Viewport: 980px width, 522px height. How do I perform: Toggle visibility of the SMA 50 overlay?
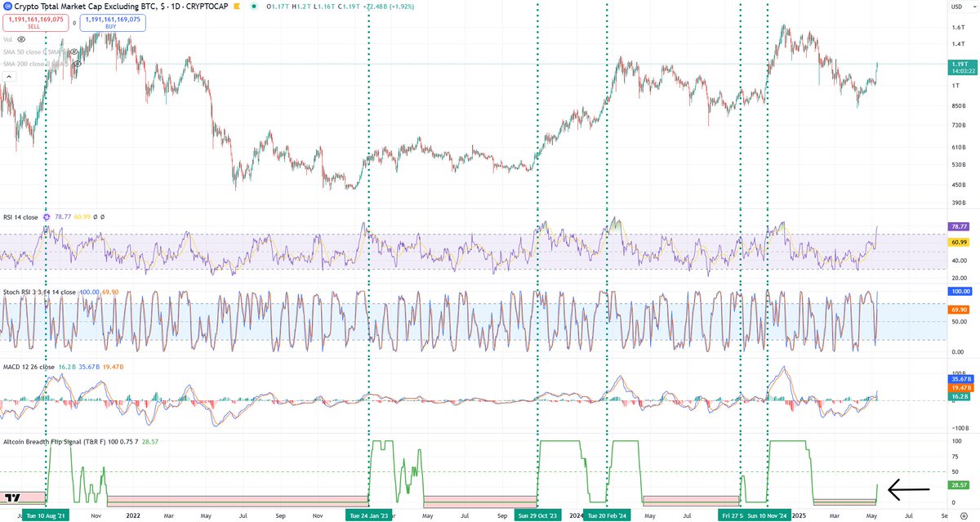pos(73,52)
